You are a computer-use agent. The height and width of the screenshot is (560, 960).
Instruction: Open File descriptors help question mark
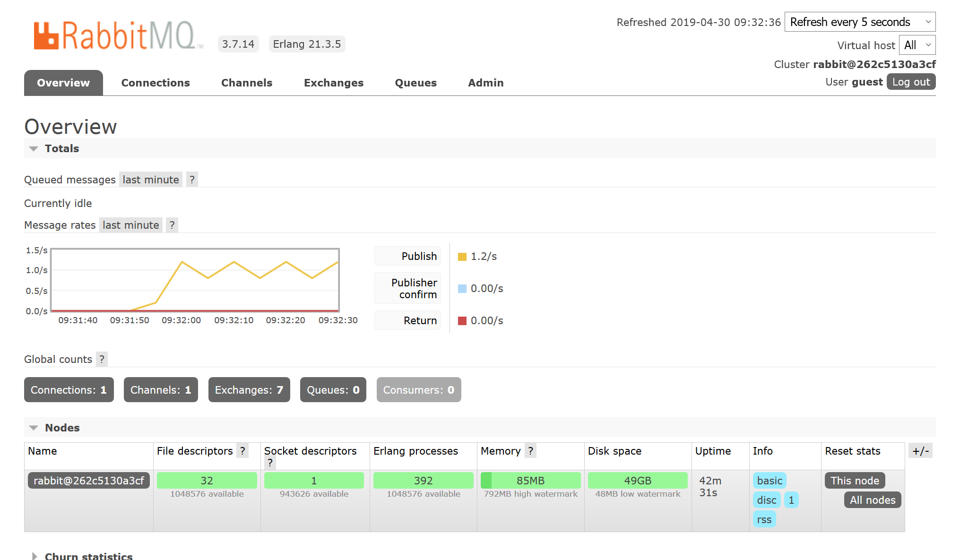point(242,451)
